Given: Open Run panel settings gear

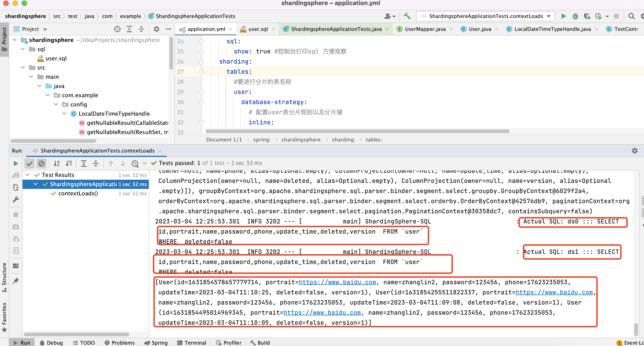Looking at the screenshot, I should tap(635, 151).
